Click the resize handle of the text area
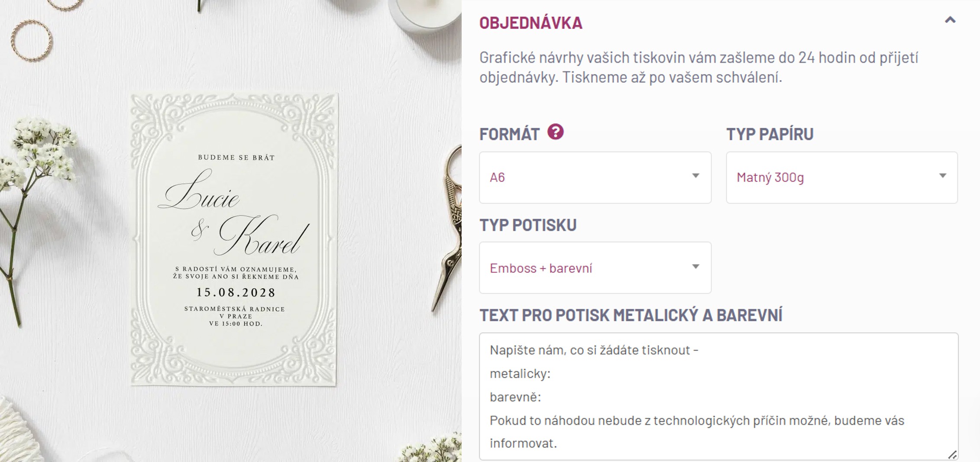Viewport: 980px width, 462px height. 952,454
